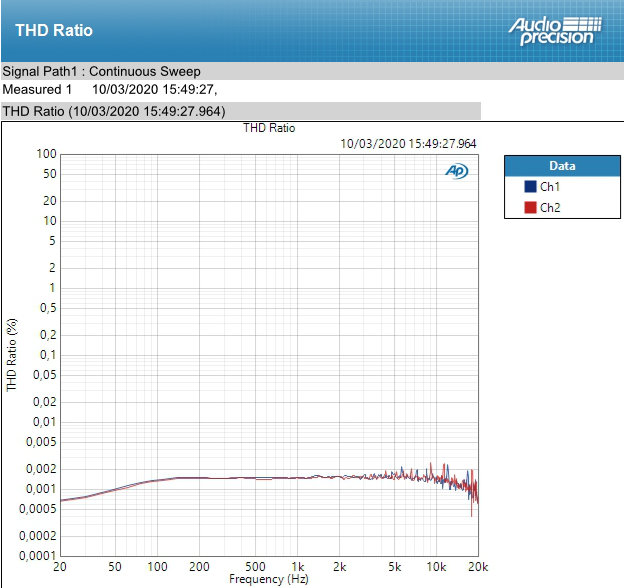The image size is (624, 588).
Task: Click the THD Ratio timestamp section header
Action: tap(241, 111)
